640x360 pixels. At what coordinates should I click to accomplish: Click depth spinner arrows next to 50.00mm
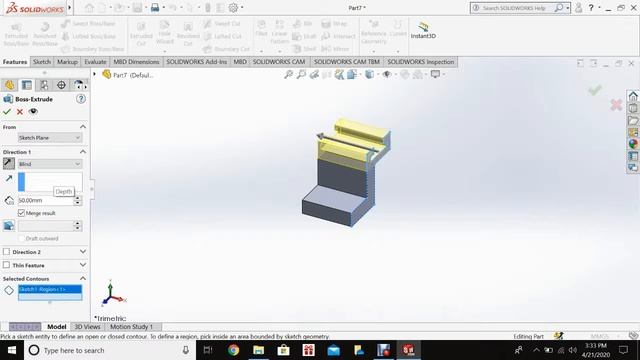pyautogui.click(x=78, y=200)
